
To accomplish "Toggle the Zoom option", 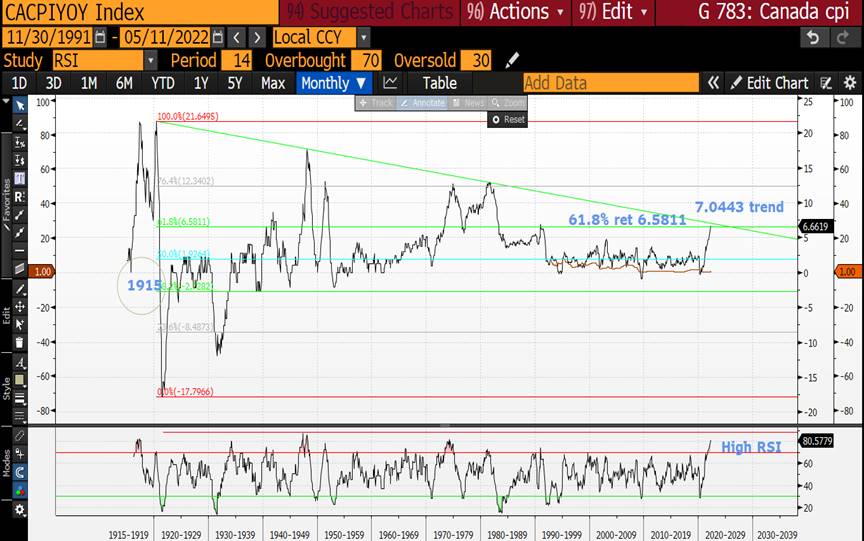I will 508,103.
